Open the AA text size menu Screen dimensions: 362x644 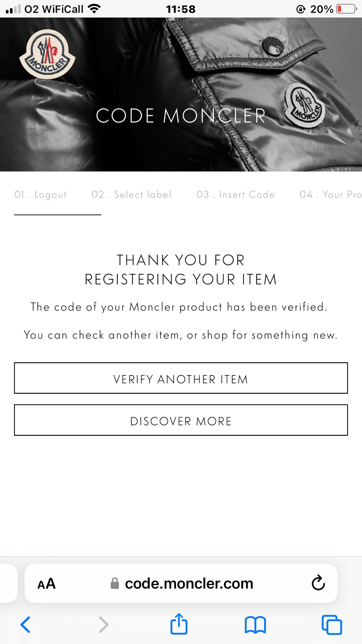point(47,584)
